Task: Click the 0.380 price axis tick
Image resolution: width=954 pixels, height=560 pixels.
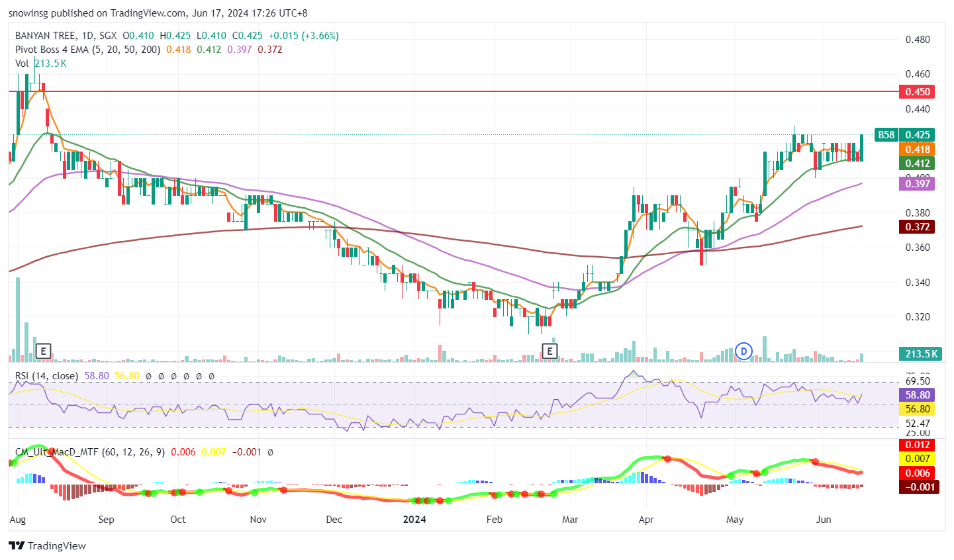Action: pyautogui.click(x=918, y=213)
